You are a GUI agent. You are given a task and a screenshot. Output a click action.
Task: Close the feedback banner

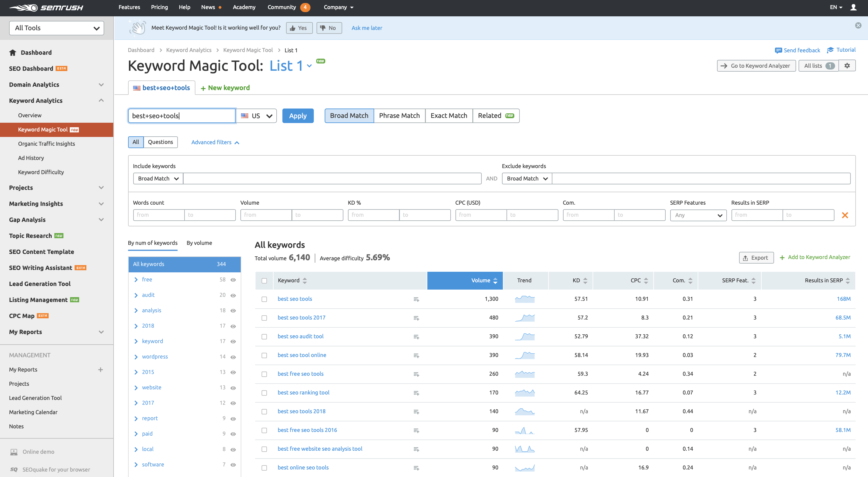click(858, 25)
